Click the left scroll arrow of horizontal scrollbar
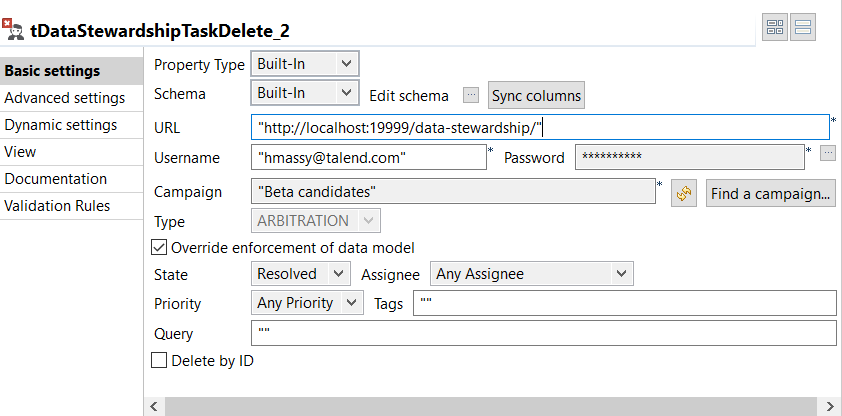 point(155,405)
